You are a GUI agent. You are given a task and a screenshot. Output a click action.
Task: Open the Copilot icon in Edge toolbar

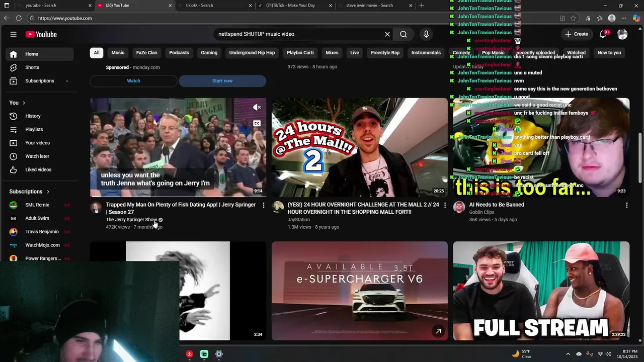click(636, 18)
